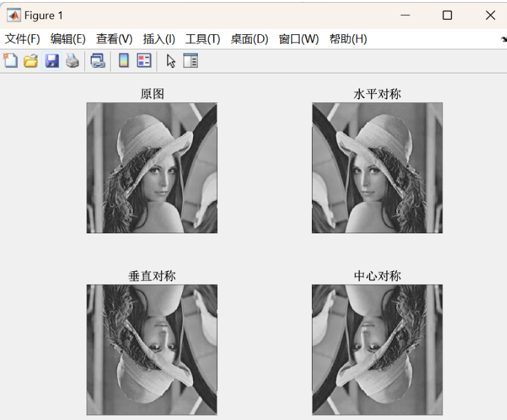Insert a colorbar using the gradient icon
This screenshot has width=507, height=420.
click(x=124, y=60)
